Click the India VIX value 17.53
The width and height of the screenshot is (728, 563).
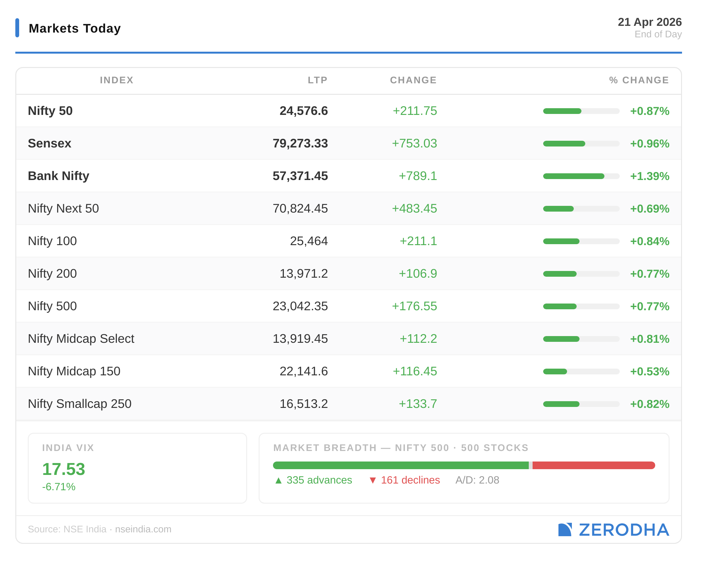64,469
